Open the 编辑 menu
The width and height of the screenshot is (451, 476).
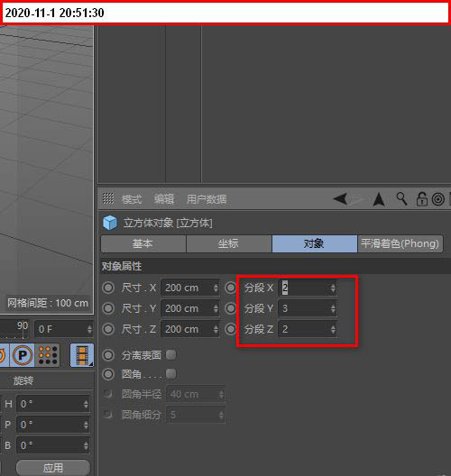coord(164,199)
